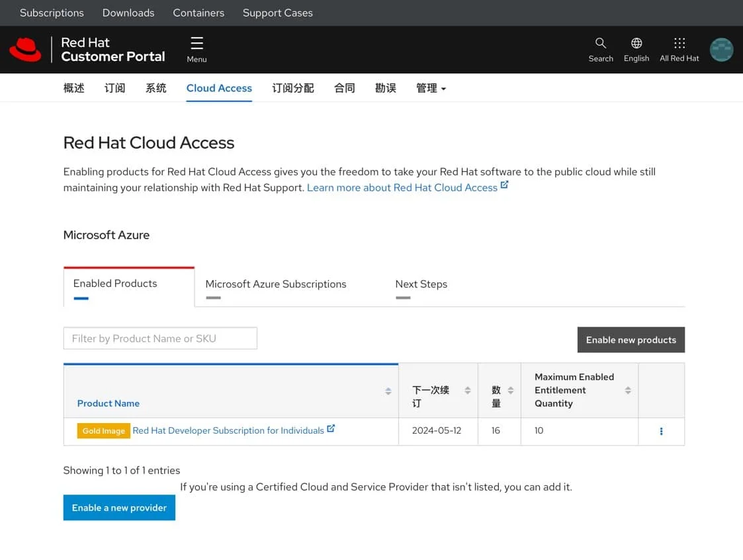The image size is (743, 560).
Task: Sort by Maximum Enabled Entitlement Quantity
Action: tap(627, 390)
